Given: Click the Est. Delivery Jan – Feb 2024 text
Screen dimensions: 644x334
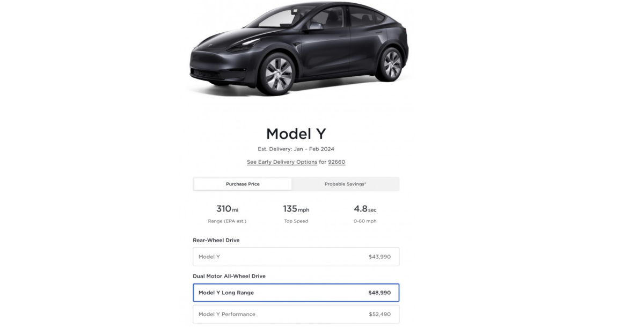Looking at the screenshot, I should pyautogui.click(x=296, y=149).
